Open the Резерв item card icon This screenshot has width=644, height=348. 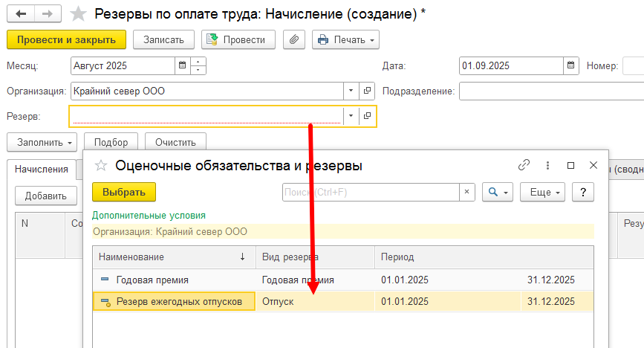[x=367, y=117]
